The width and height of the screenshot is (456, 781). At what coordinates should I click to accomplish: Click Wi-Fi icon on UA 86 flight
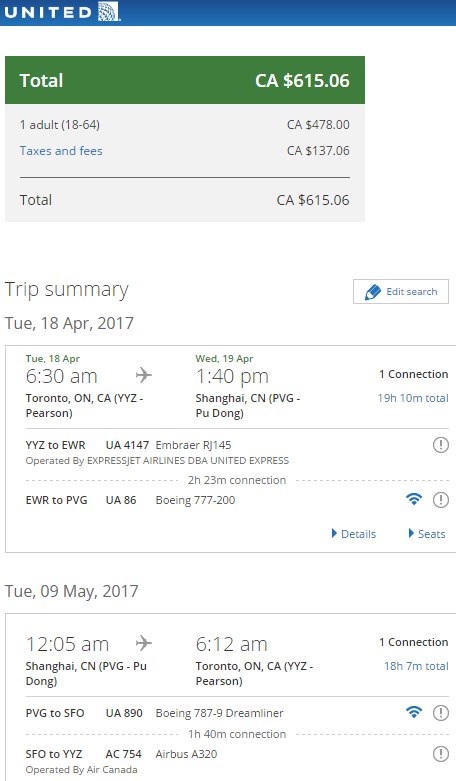414,499
